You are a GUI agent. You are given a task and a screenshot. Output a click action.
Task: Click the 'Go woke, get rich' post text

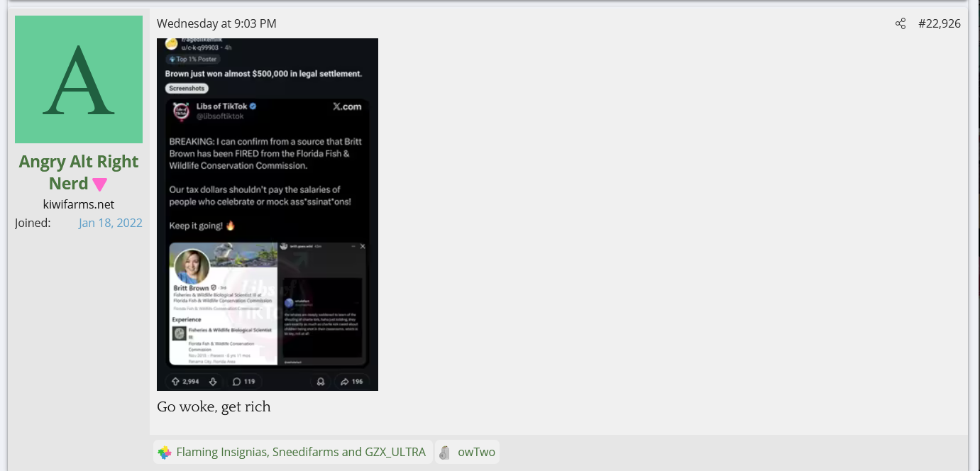[214, 406]
